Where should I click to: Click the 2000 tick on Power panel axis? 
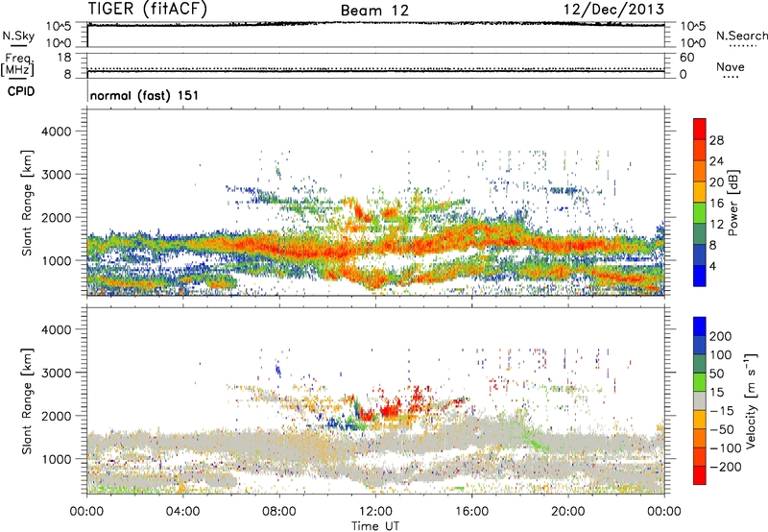tap(57, 217)
